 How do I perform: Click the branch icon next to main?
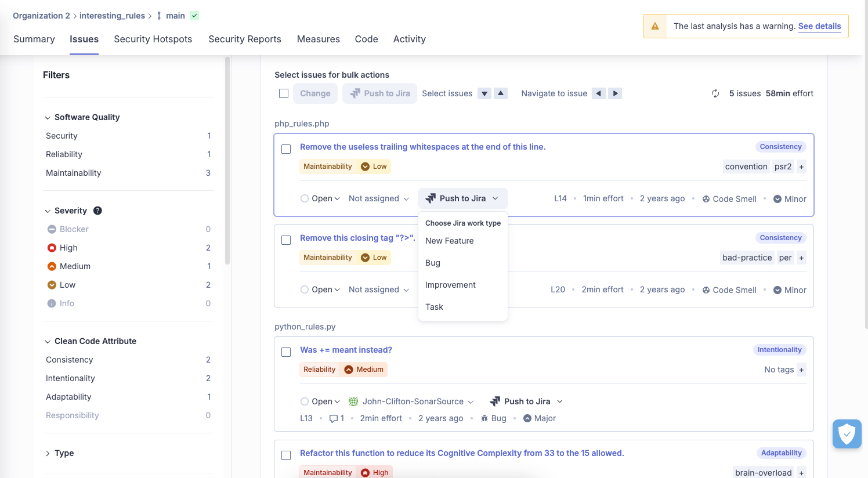point(158,16)
